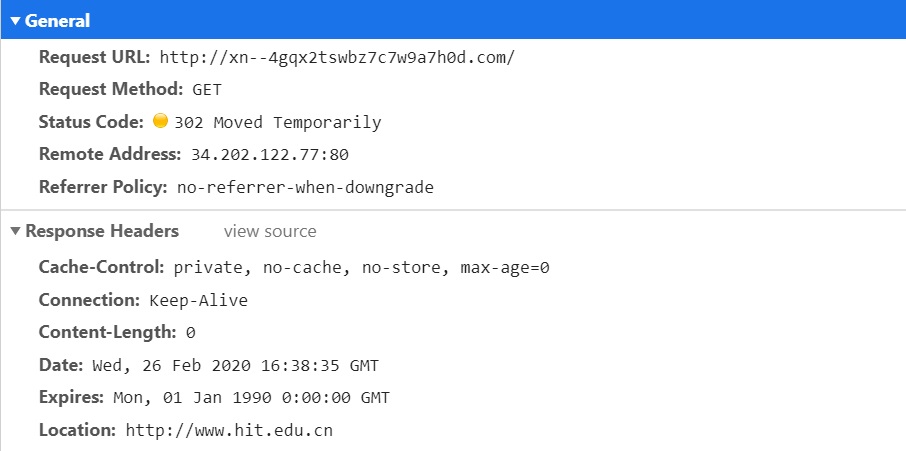Select the General section header

(57, 21)
